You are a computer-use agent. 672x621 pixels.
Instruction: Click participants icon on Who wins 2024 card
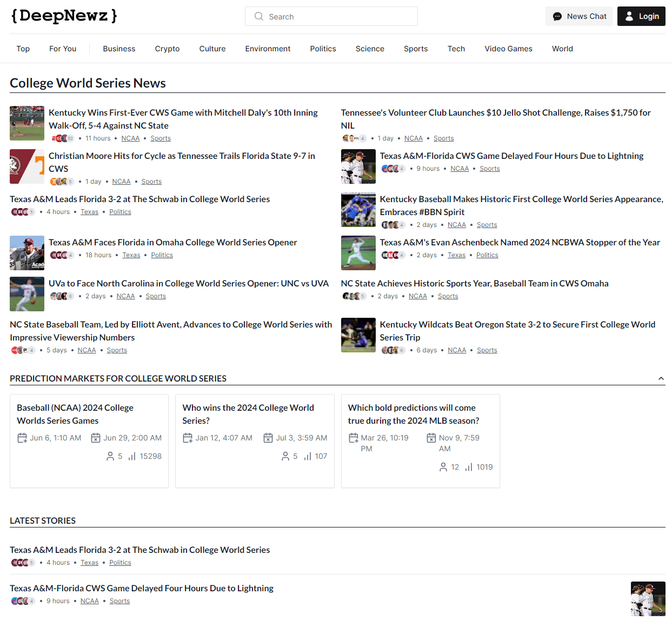point(285,456)
